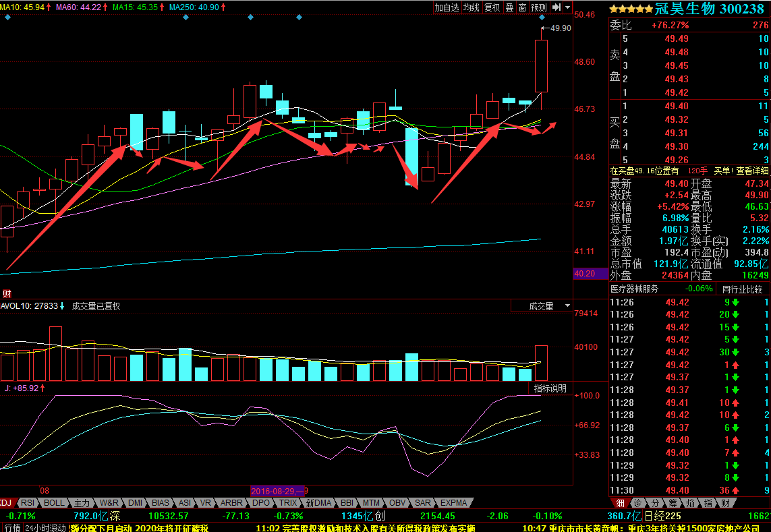Screen dimensions: 771x532
Task: Switch to the 财 finance tab at bottom right
Action: [725, 502]
